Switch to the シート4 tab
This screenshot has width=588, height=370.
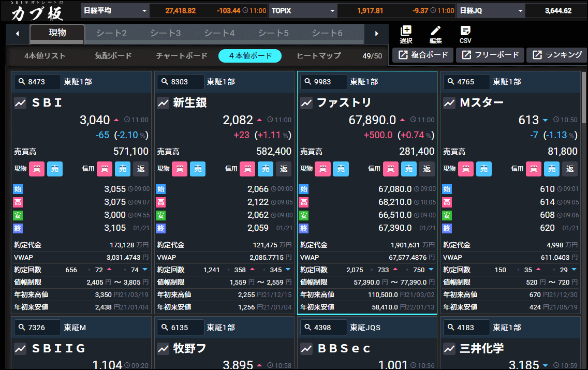(219, 33)
